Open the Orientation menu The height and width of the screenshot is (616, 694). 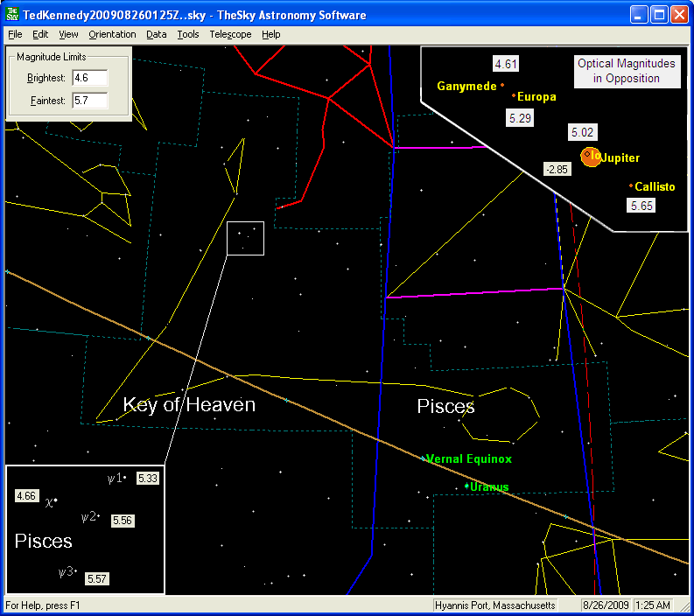pyautogui.click(x=112, y=34)
